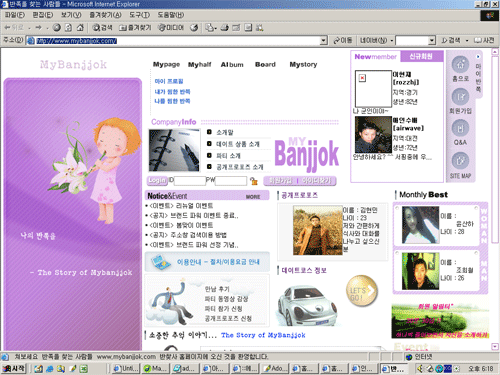Open the 보기(V) menu
The width and height of the screenshot is (500, 375).
71,15
